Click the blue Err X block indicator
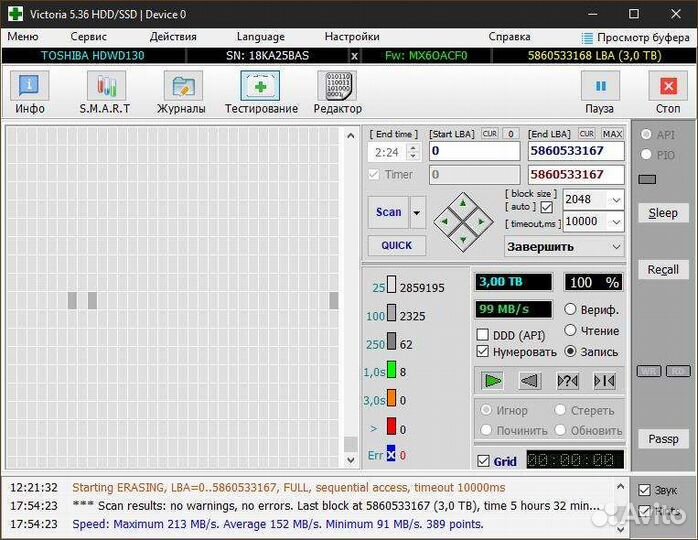The height and width of the screenshot is (540, 698). point(391,455)
